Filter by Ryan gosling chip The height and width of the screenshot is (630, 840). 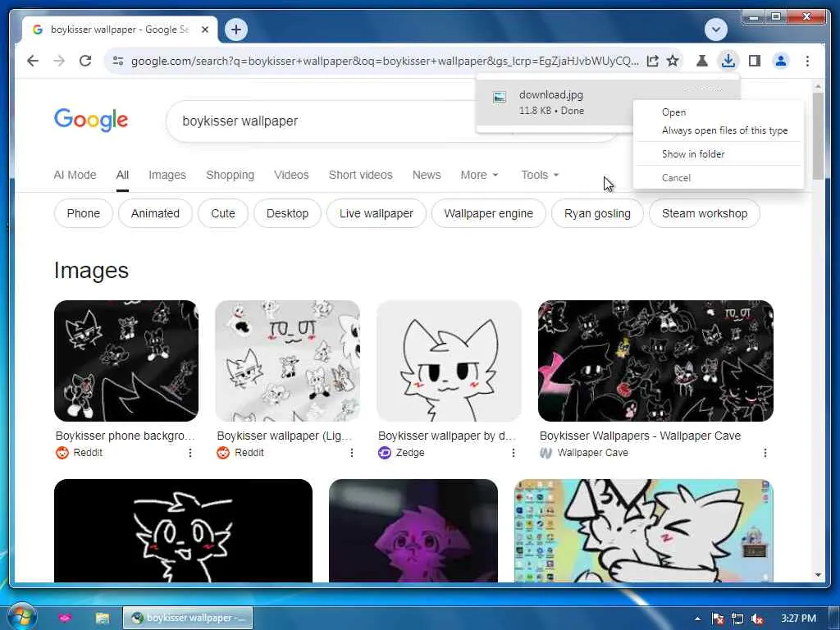click(x=597, y=213)
